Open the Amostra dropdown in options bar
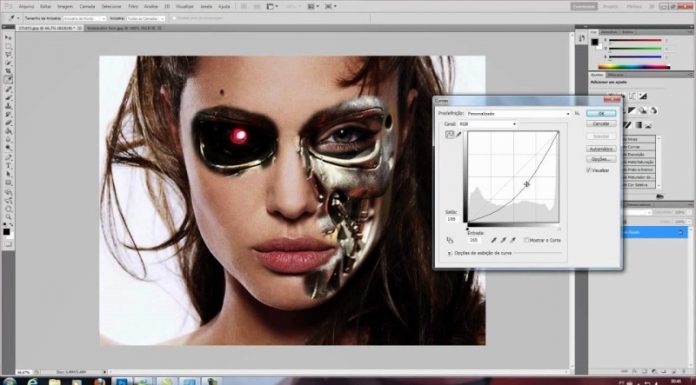This screenshot has width=696, height=385. (145, 18)
